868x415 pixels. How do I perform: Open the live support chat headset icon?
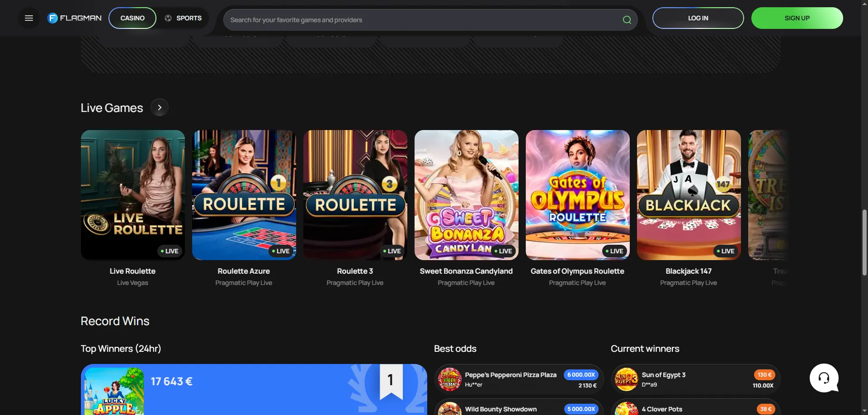[x=824, y=378]
